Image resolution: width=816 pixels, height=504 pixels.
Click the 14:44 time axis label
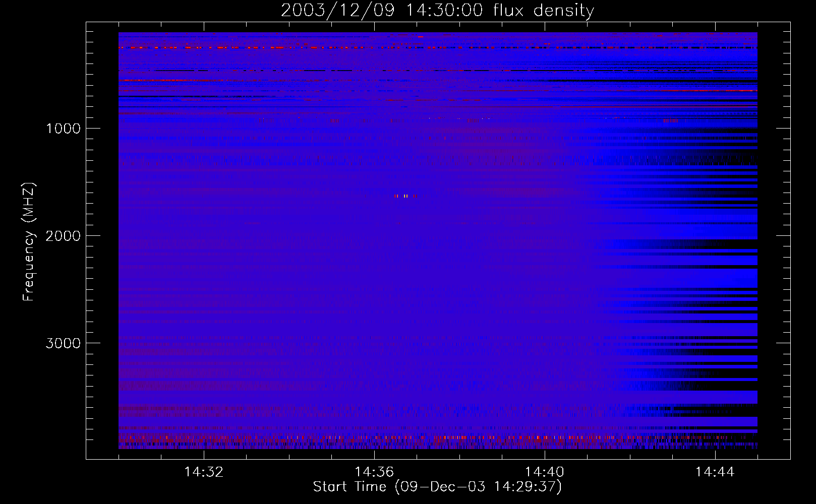pos(715,472)
